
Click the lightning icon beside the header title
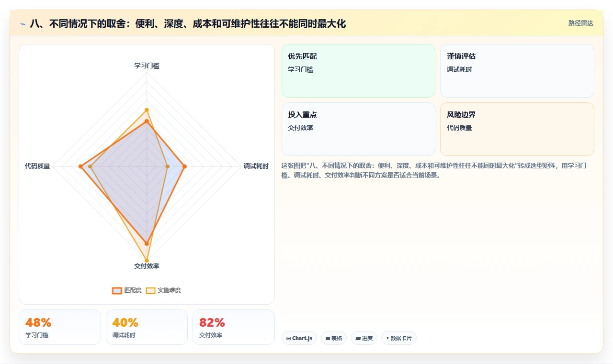coord(23,23)
